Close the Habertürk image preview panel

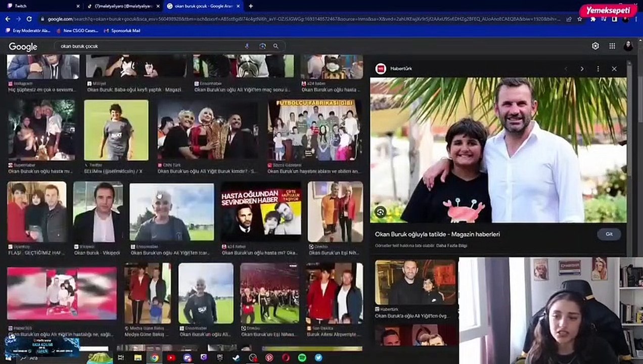point(614,69)
